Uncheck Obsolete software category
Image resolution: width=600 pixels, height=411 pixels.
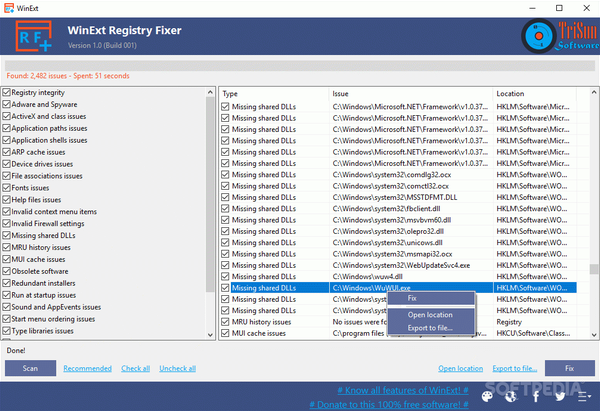click(x=7, y=271)
